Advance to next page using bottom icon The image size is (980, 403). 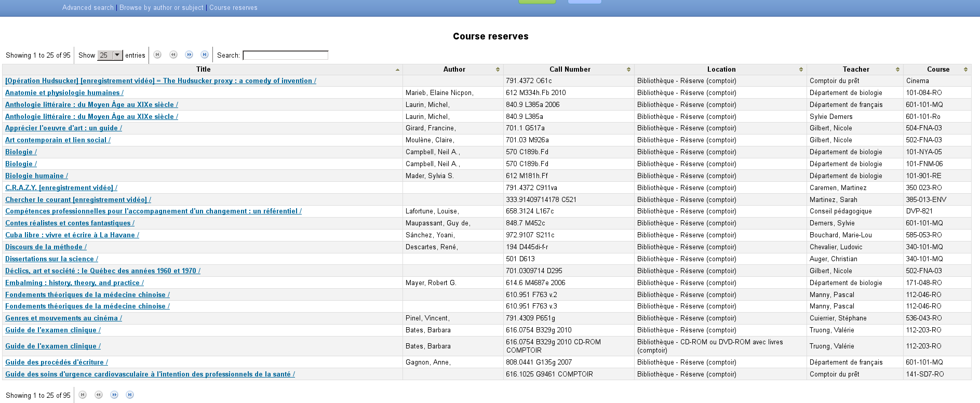click(114, 395)
